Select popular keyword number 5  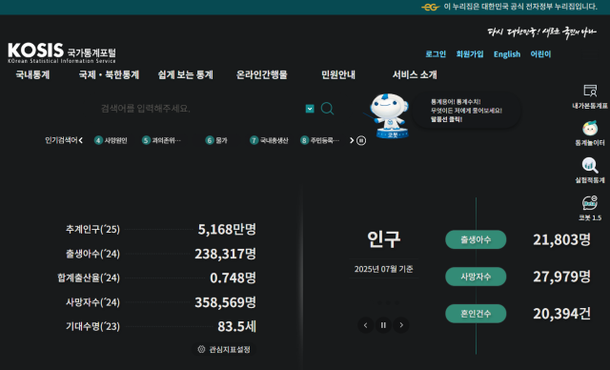point(161,140)
